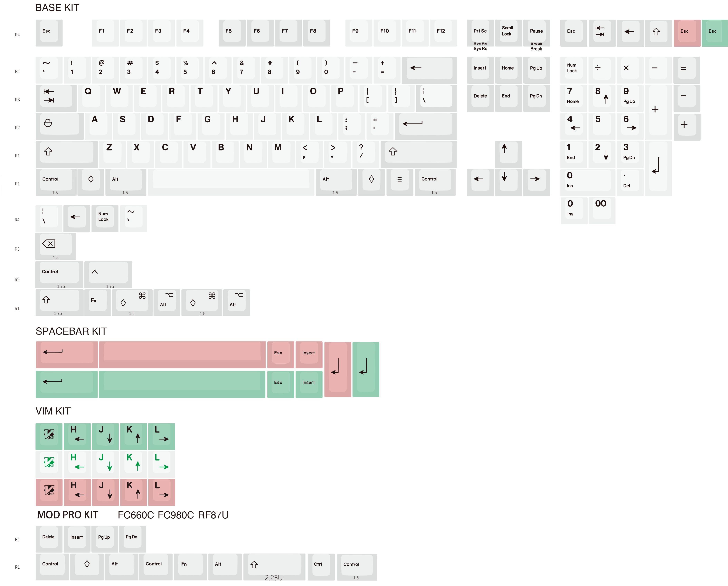Click the diamond key in Mod Pro Kit

pyautogui.click(x=87, y=567)
